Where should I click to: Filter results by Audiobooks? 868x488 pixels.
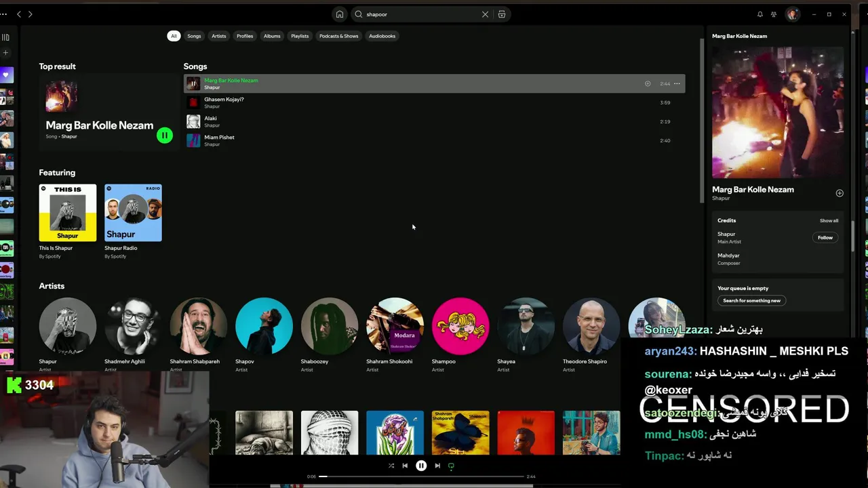(x=382, y=36)
